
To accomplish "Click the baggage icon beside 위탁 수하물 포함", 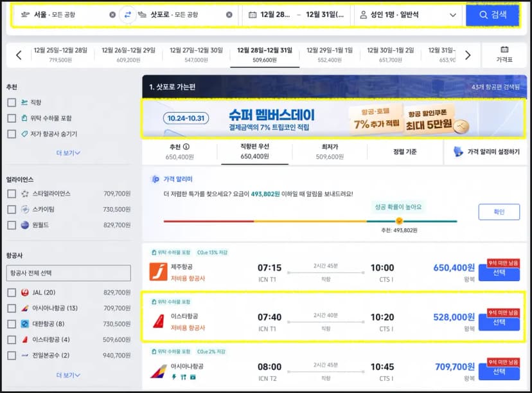I will (24, 118).
